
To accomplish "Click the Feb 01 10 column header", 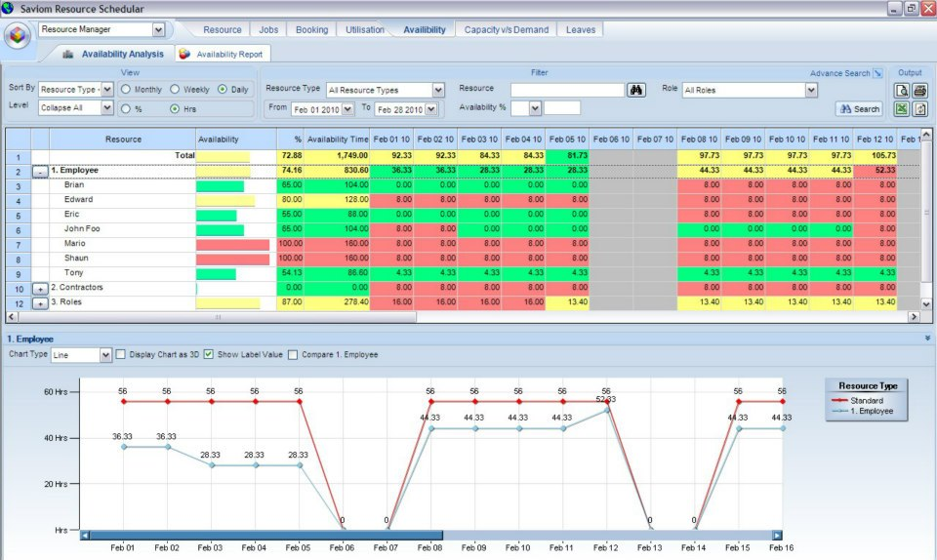I will 391,140.
